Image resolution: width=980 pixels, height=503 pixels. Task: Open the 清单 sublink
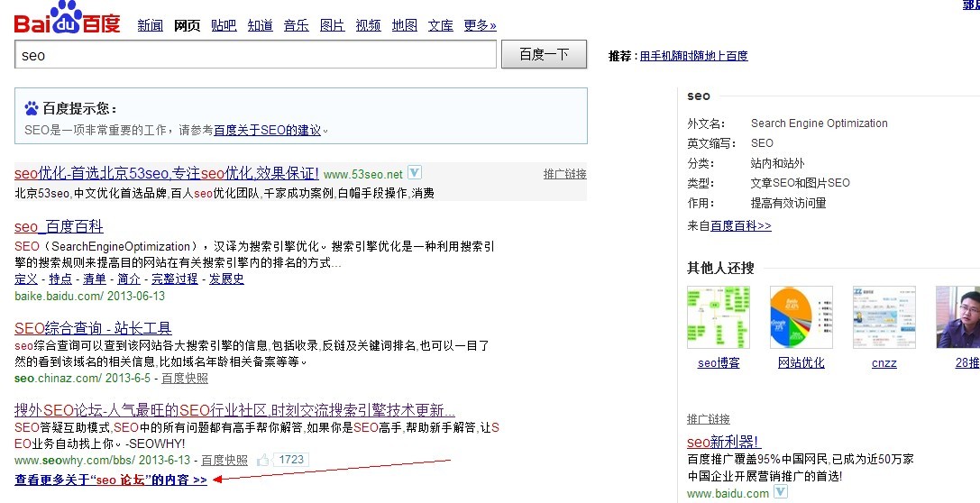point(95,279)
